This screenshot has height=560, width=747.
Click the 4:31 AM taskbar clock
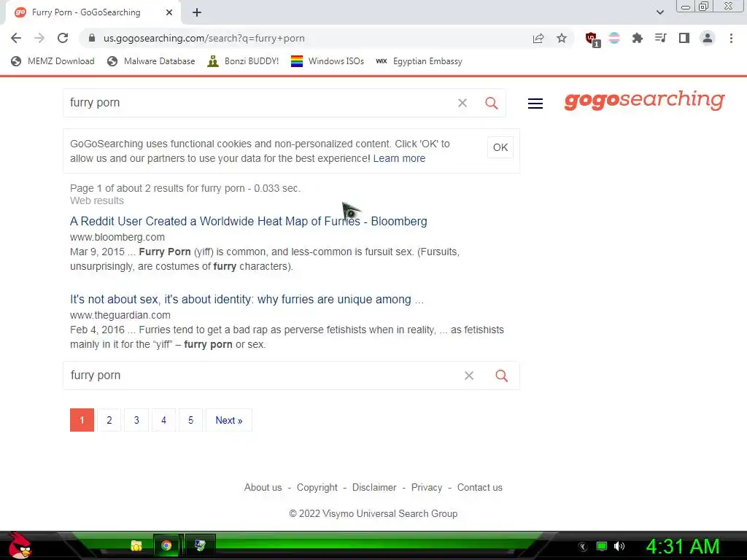[682, 547]
